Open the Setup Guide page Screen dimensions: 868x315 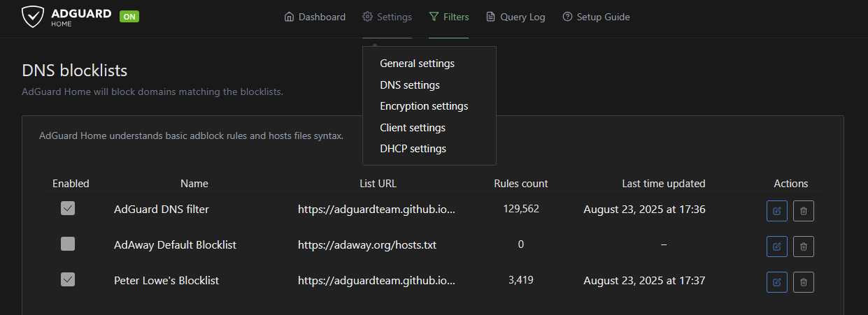tap(596, 17)
